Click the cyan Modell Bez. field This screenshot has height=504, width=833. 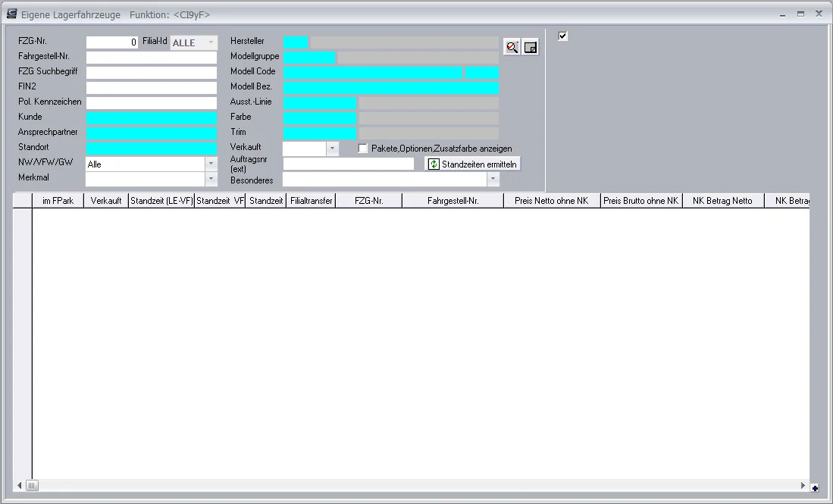(391, 88)
